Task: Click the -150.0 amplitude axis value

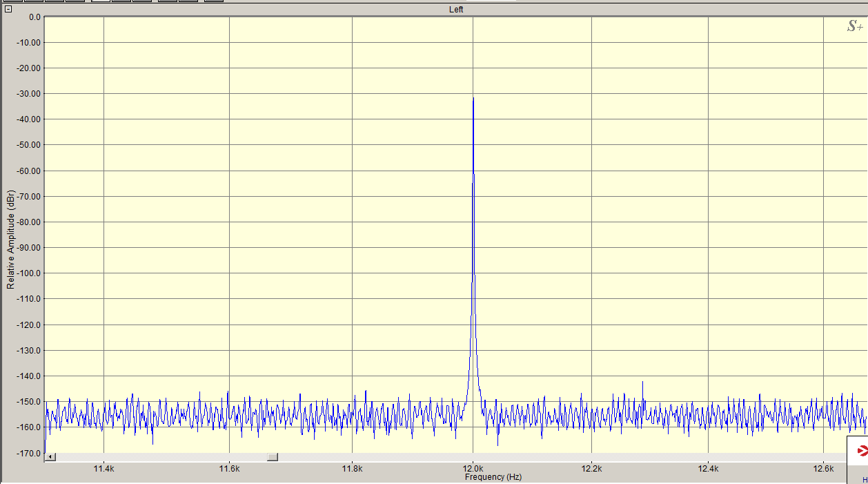Action: (30, 402)
